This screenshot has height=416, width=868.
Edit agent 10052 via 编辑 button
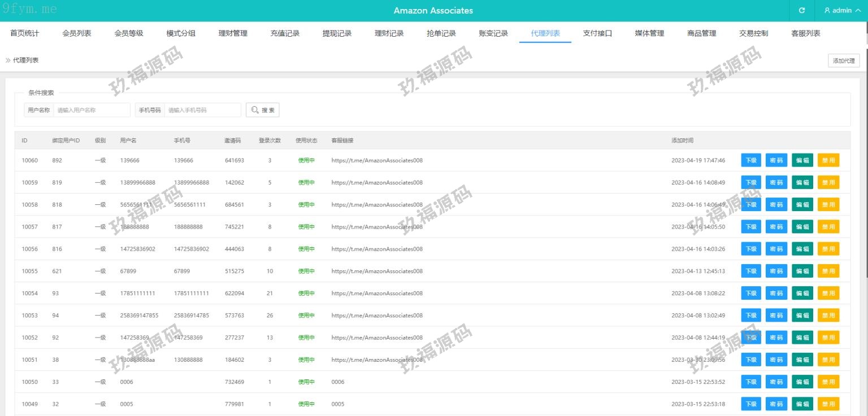[x=802, y=338]
